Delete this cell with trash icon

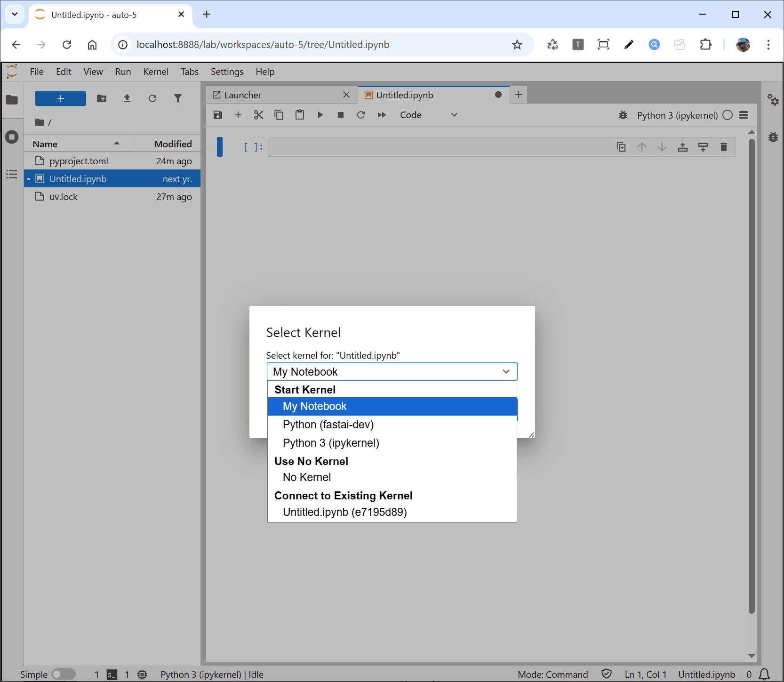click(x=724, y=147)
